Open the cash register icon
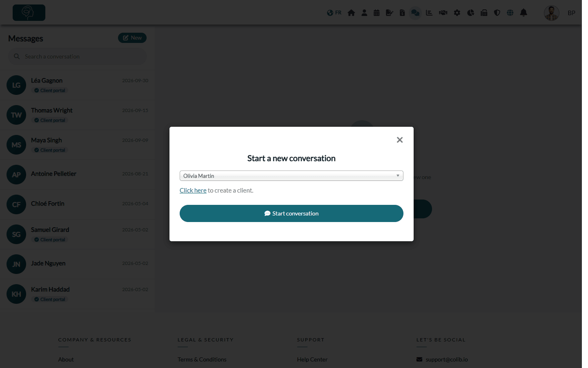 click(x=484, y=13)
